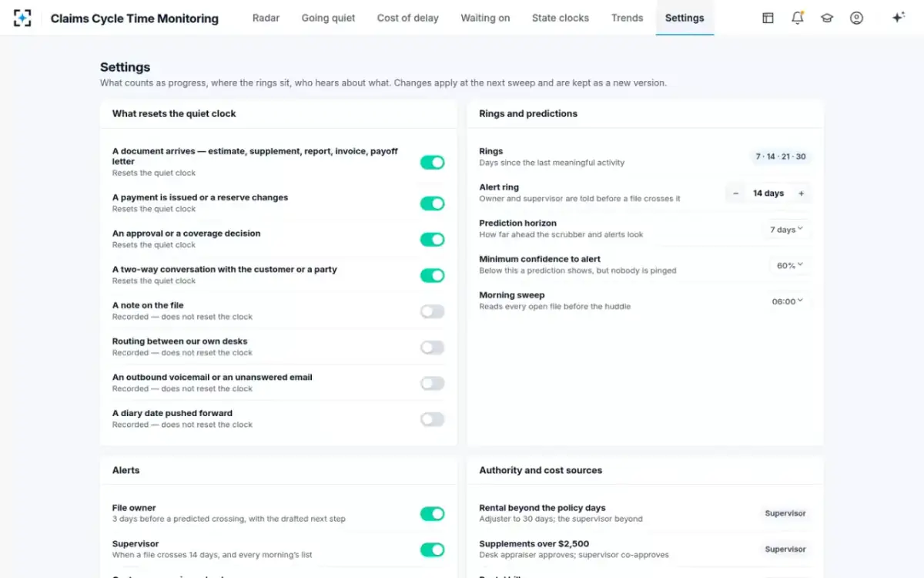Image resolution: width=924 pixels, height=578 pixels.
Task: Open the user account icon
Action: pos(856,18)
